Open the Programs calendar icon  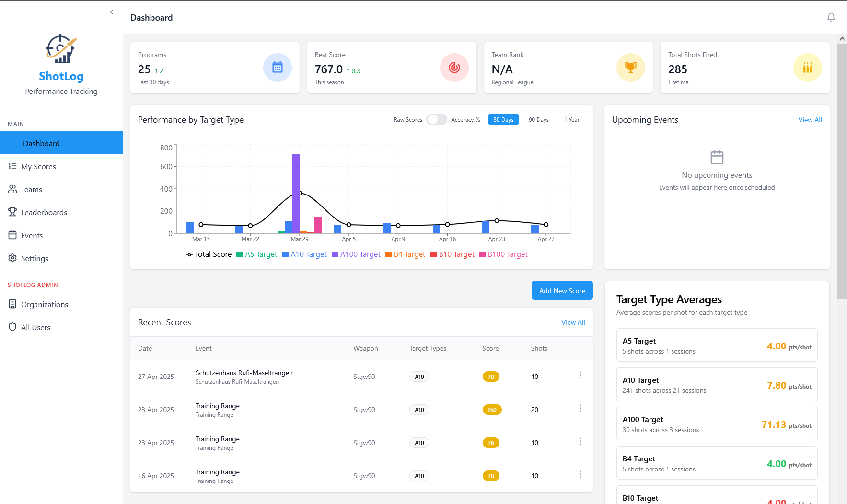(277, 68)
